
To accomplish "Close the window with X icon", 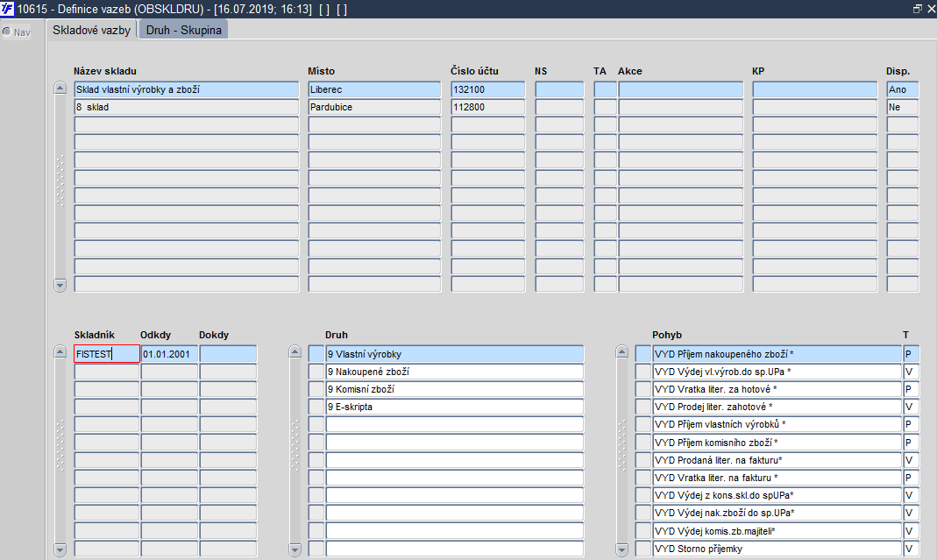I will click(931, 9).
